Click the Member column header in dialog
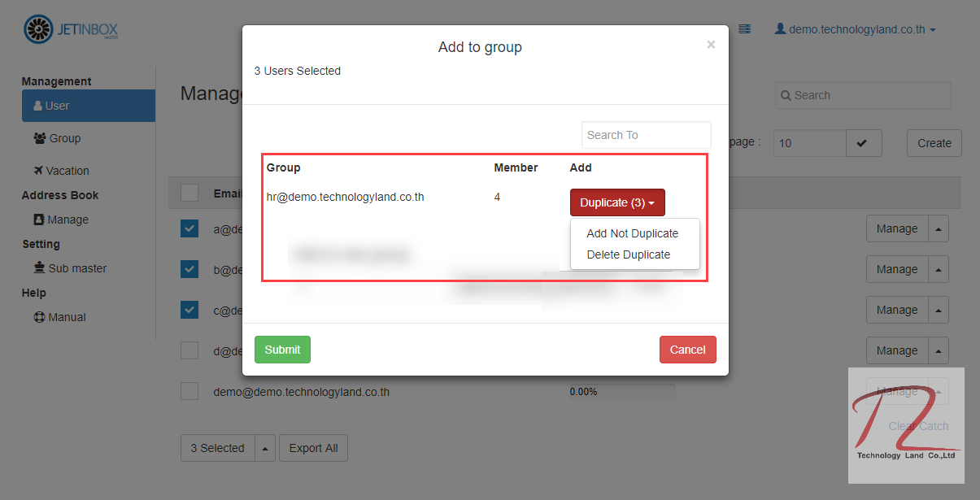Screen dimensions: 980x500 point(516,167)
